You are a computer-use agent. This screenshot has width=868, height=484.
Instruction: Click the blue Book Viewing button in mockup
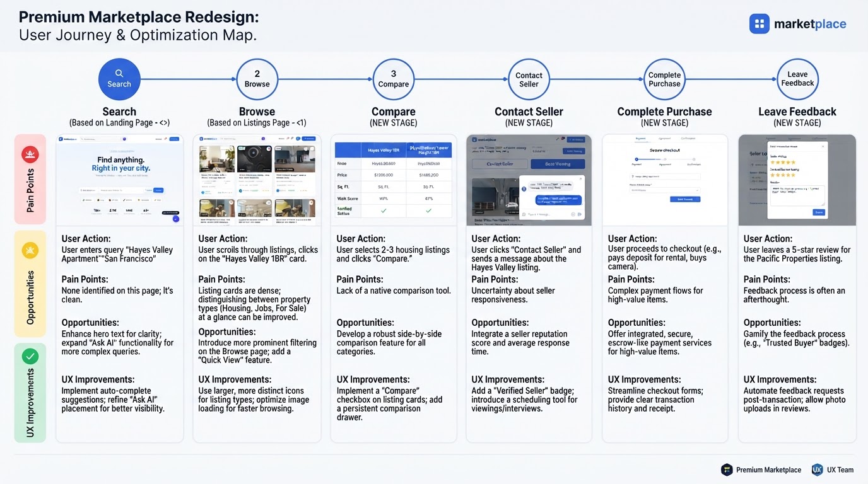pos(558,164)
